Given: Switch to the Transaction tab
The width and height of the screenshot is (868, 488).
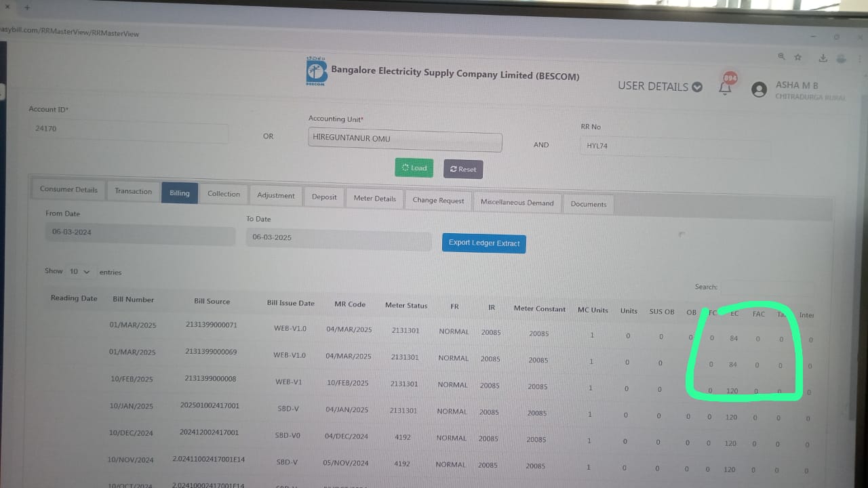Looking at the screenshot, I should tap(133, 191).
